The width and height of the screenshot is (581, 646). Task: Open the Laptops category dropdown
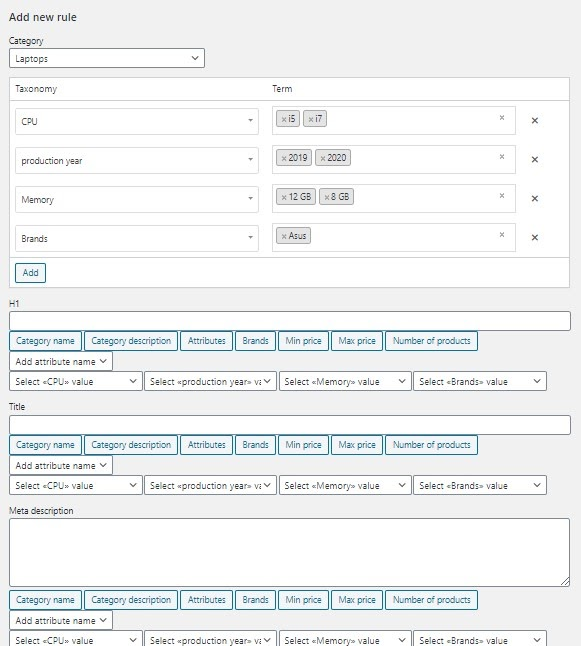tap(107, 59)
